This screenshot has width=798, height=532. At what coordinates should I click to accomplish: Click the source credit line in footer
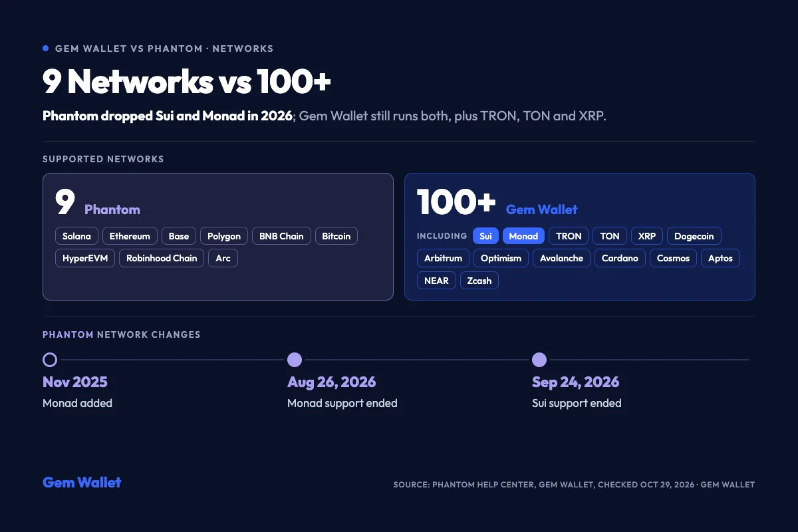click(575, 485)
